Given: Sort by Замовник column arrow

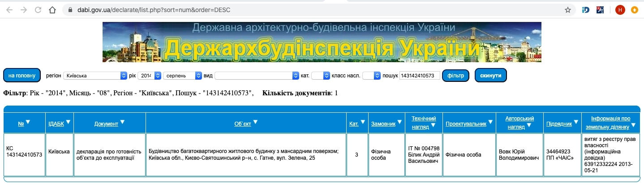Looking at the screenshot, I should (399, 122).
